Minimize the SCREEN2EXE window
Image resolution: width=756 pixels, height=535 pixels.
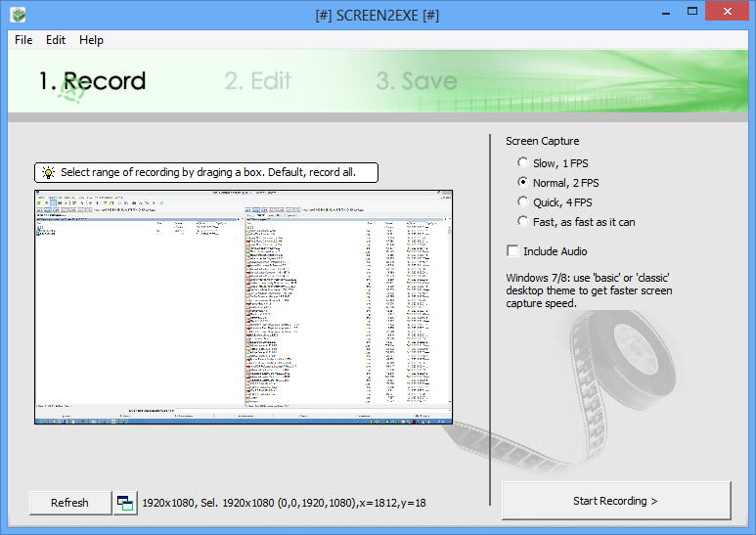pyautogui.click(x=666, y=12)
